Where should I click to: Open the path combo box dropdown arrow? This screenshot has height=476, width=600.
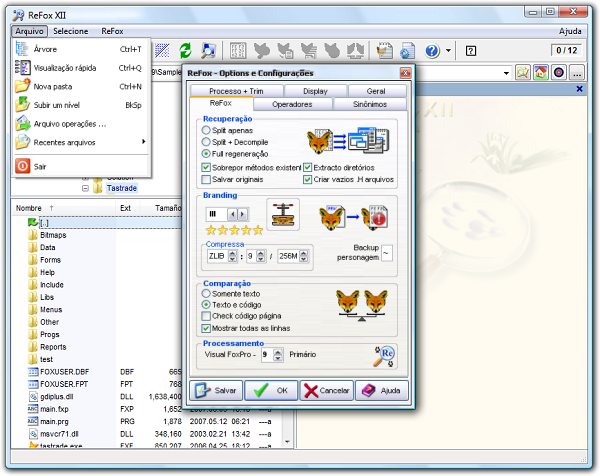pyautogui.click(x=506, y=73)
